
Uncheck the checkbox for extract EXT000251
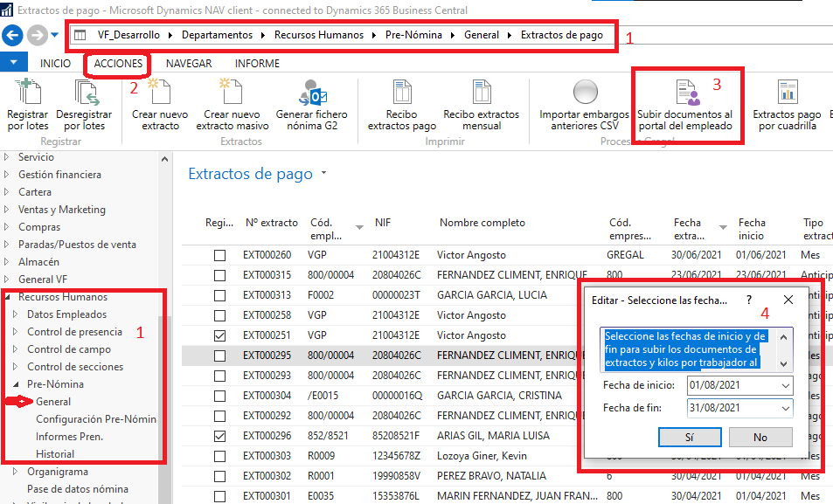[x=220, y=335]
